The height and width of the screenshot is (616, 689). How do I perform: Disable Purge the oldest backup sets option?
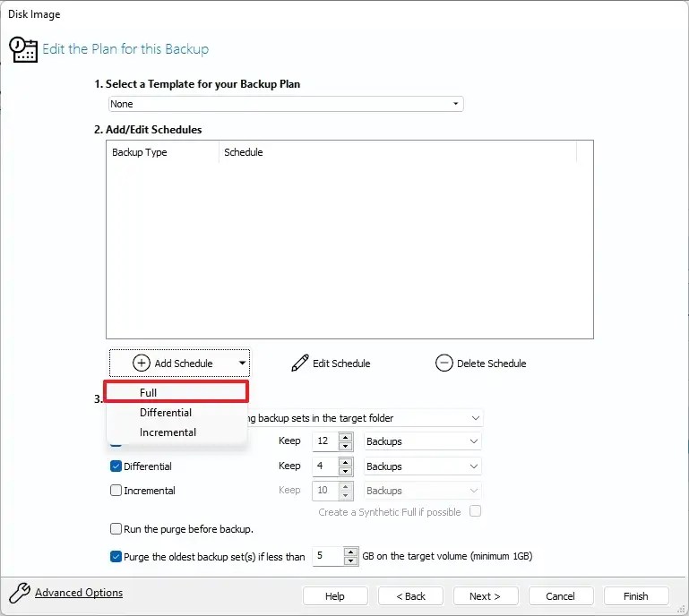coord(116,556)
